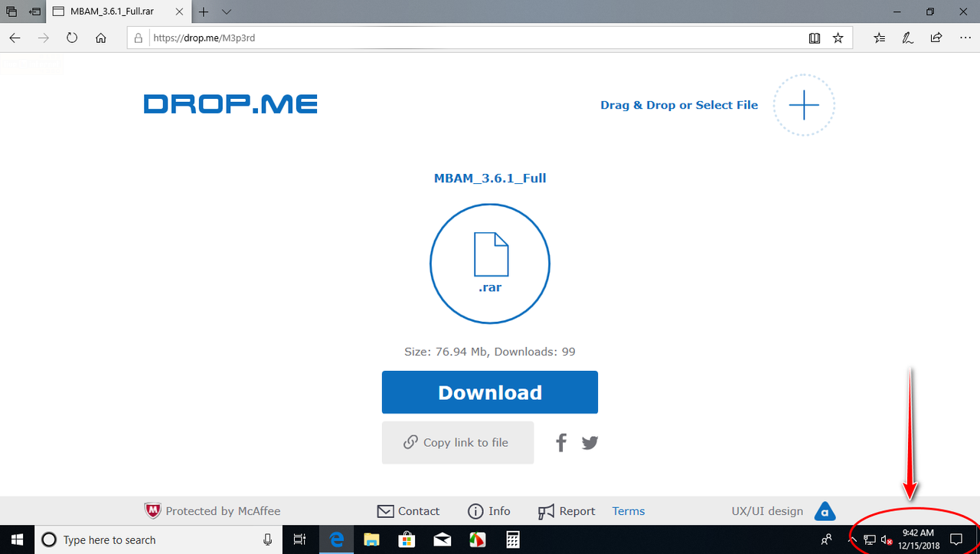980x554 pixels.
Task: Click the browser Forward arrow
Action: (44, 38)
